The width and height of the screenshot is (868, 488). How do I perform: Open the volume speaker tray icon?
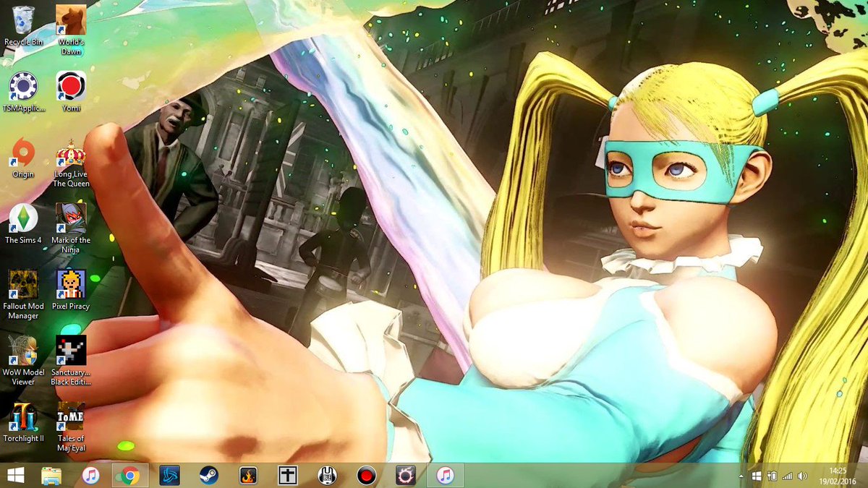(802, 476)
